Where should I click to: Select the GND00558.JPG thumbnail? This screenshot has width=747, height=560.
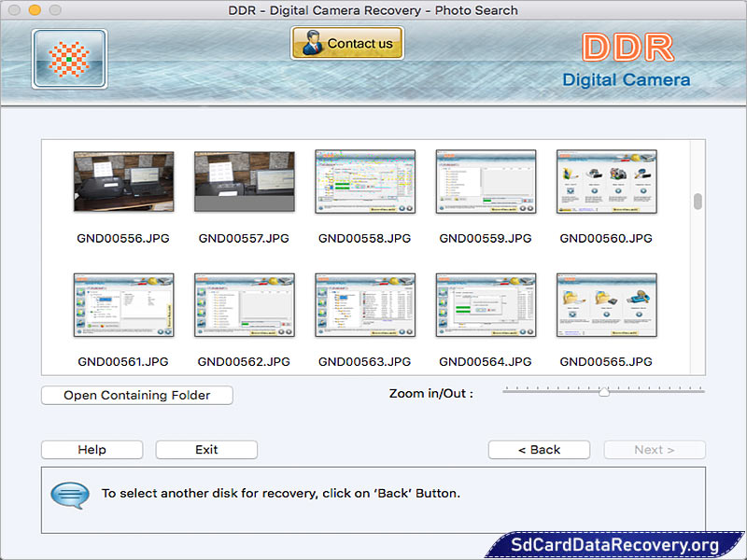click(x=365, y=180)
